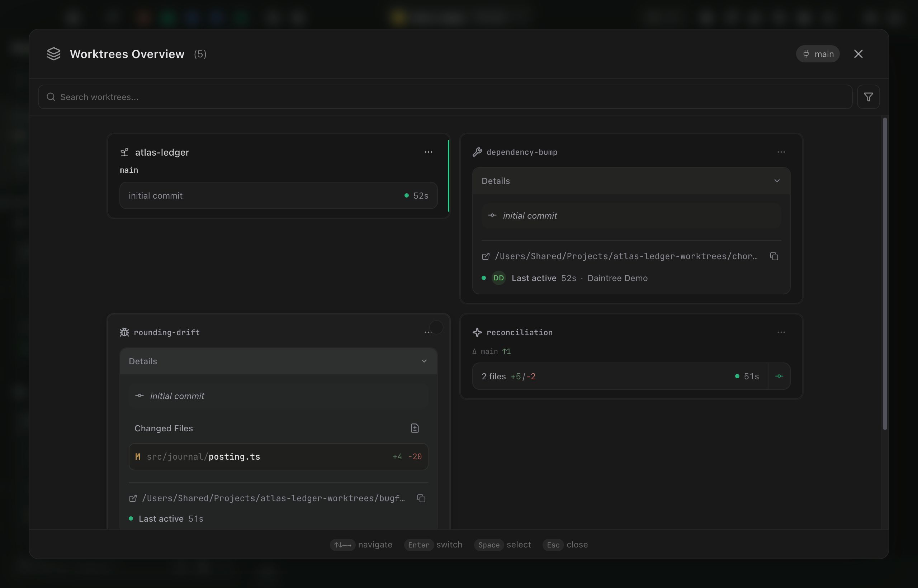Select the atlas-ledger worktree title
Image resolution: width=918 pixels, height=588 pixels.
pyautogui.click(x=162, y=152)
